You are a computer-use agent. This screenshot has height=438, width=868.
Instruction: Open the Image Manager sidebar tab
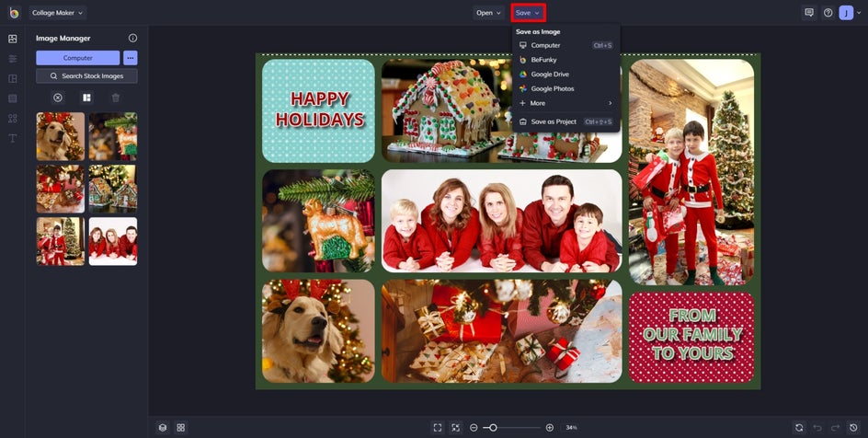pyautogui.click(x=13, y=39)
